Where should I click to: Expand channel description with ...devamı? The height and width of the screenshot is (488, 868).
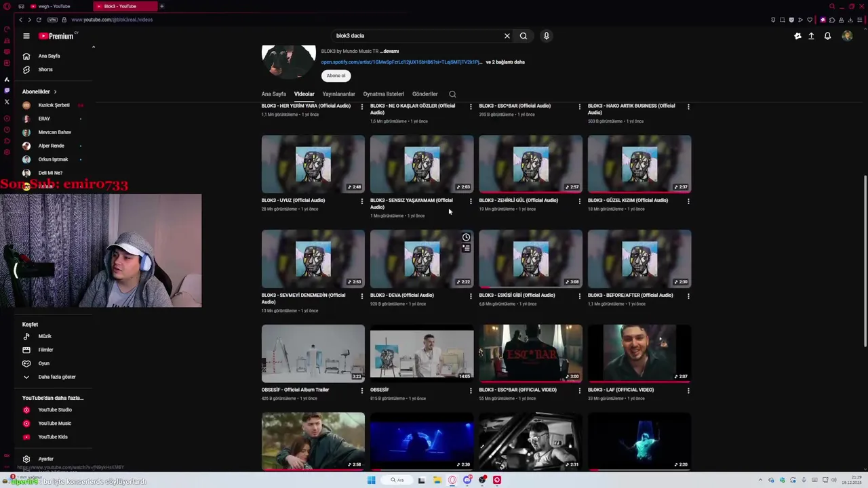tap(389, 52)
